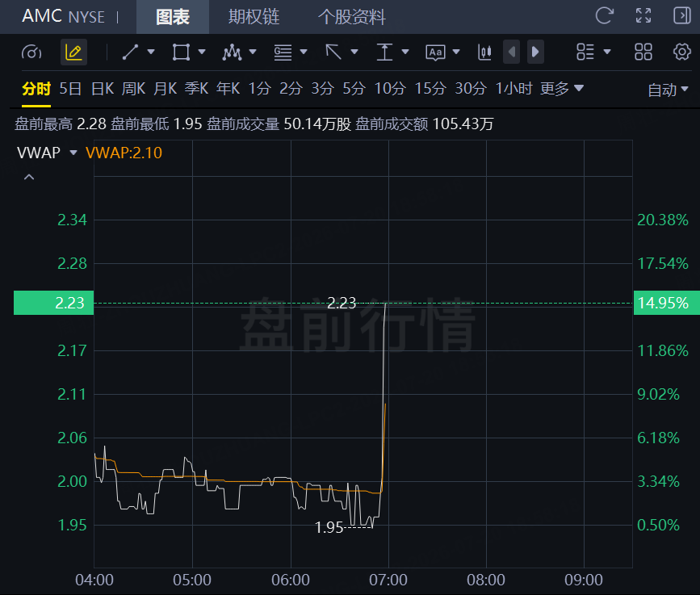Open arrow marker dropdown arrow

coord(354,52)
